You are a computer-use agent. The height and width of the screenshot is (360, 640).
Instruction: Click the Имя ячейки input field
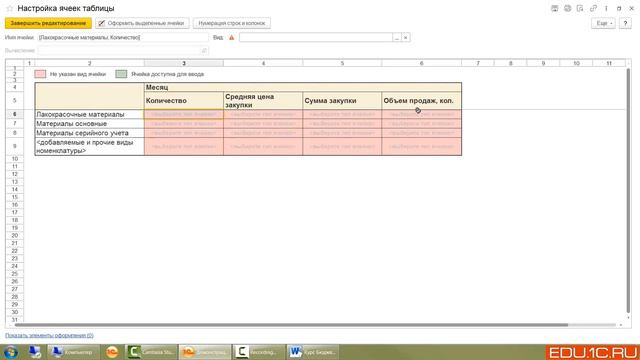click(123, 38)
